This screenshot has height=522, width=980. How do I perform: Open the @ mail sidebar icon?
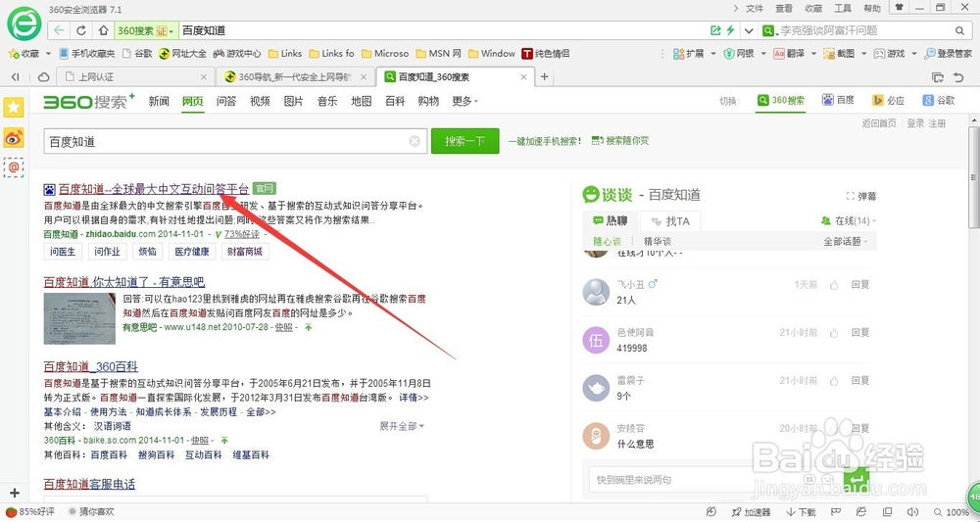pos(14,166)
